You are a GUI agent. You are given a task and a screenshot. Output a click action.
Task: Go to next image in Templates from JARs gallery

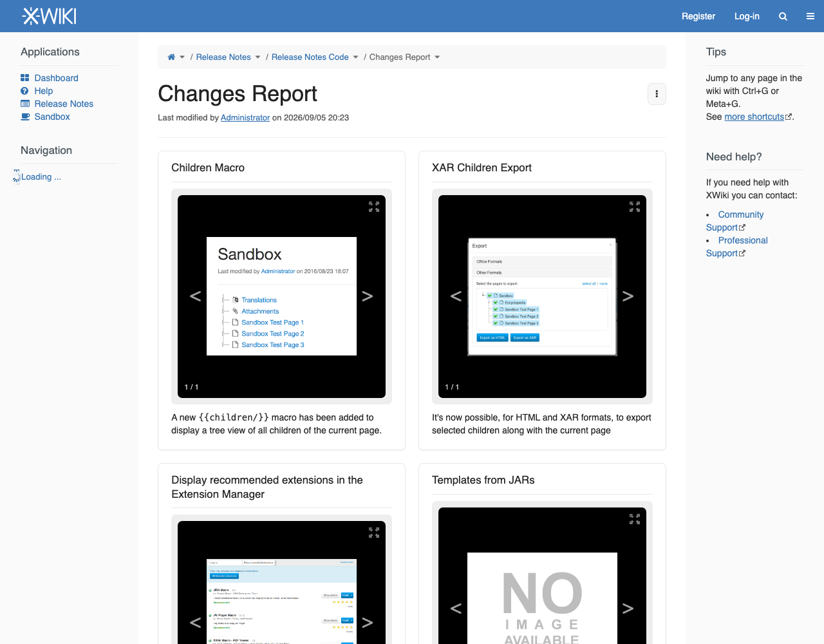[x=628, y=609]
